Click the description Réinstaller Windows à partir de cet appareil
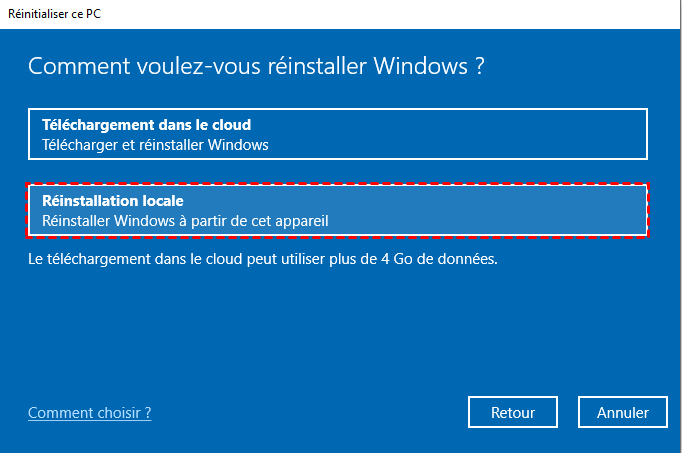This screenshot has height=453, width=682. (185, 221)
